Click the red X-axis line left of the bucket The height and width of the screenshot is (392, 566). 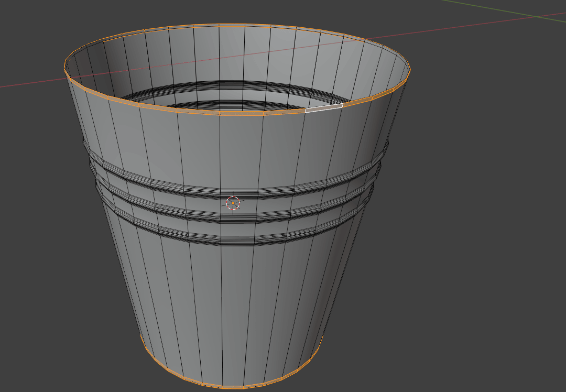[31, 83]
